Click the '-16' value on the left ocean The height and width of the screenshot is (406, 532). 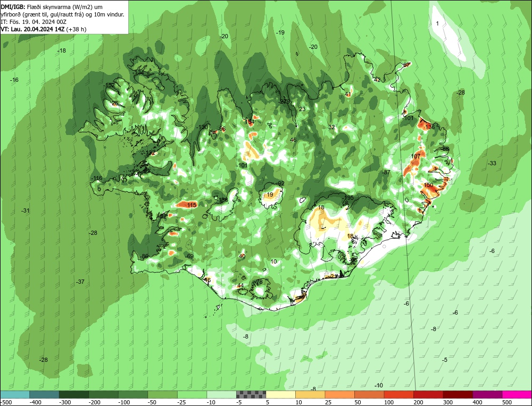14,80
